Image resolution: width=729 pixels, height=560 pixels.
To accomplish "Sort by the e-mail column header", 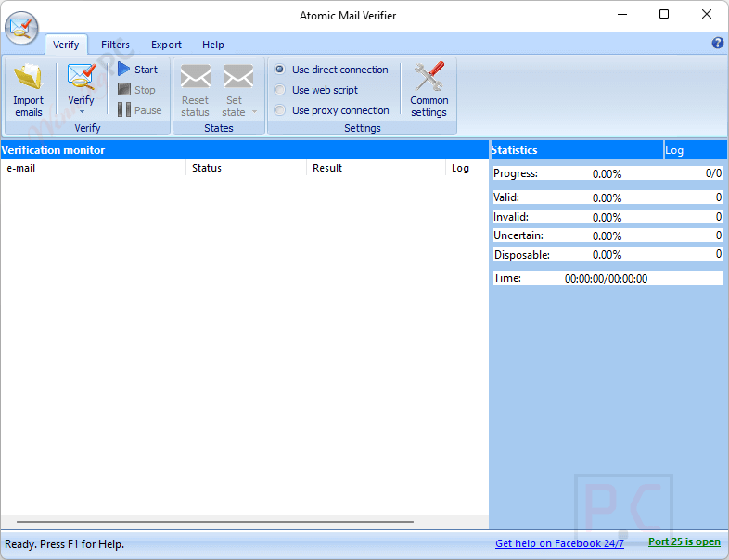I will (x=94, y=168).
